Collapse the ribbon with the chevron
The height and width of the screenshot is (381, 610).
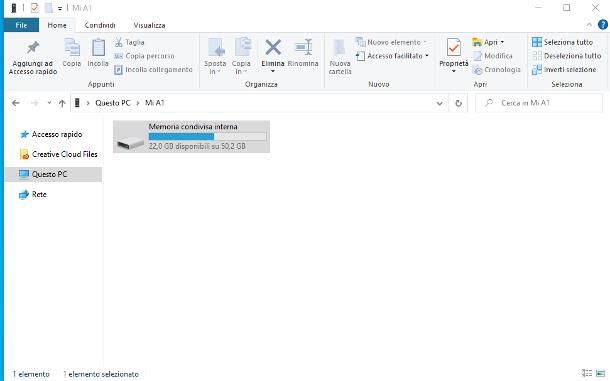coord(589,25)
